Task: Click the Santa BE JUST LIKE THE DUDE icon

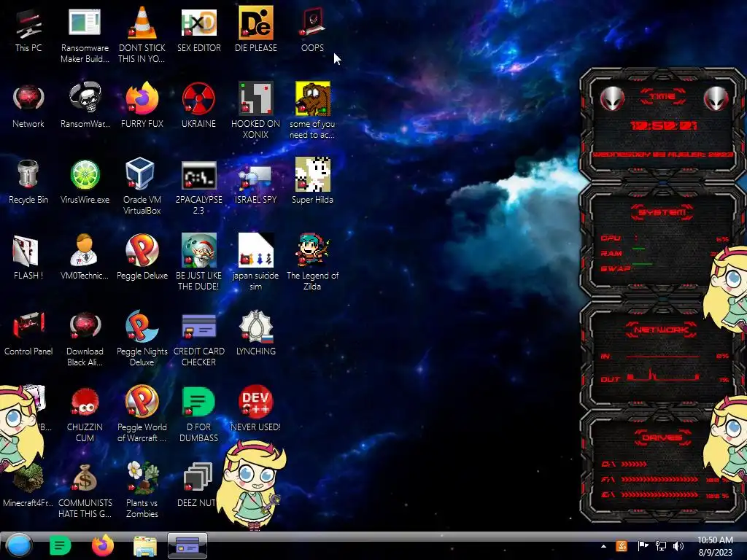Action: click(x=198, y=250)
